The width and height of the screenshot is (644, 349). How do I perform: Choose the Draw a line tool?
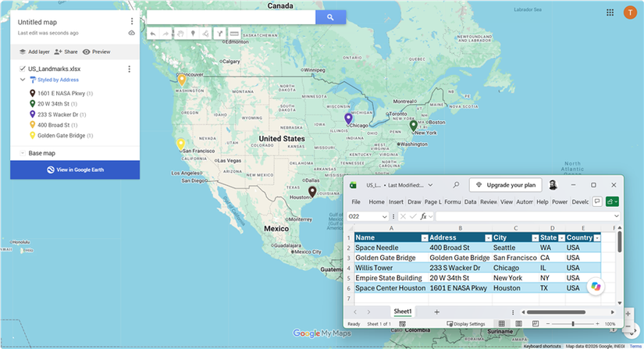pyautogui.click(x=205, y=34)
